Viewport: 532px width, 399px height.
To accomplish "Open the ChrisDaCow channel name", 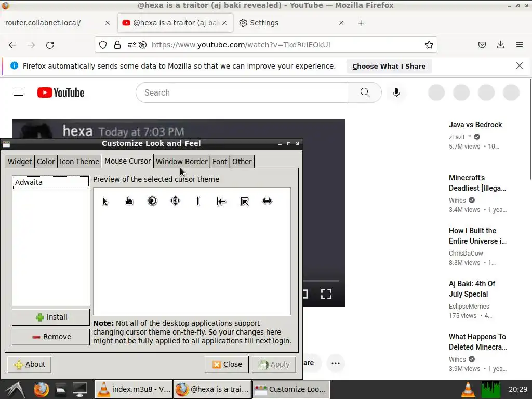I will [x=466, y=253].
